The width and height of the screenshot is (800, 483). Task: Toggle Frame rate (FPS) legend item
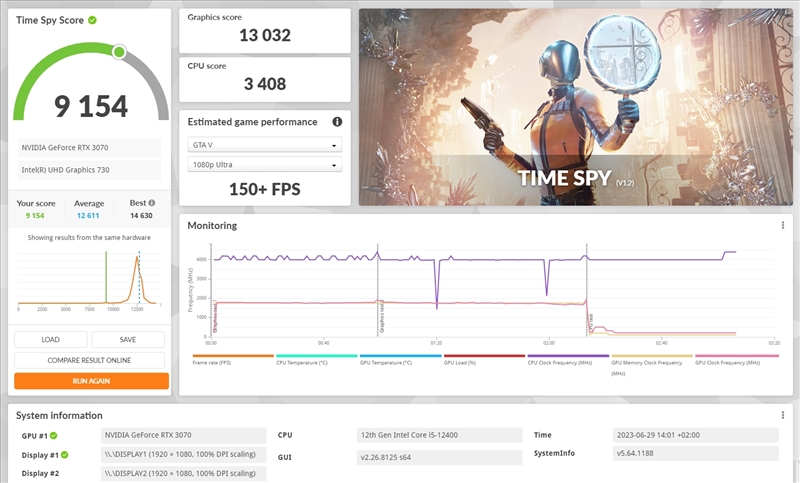pos(233,360)
